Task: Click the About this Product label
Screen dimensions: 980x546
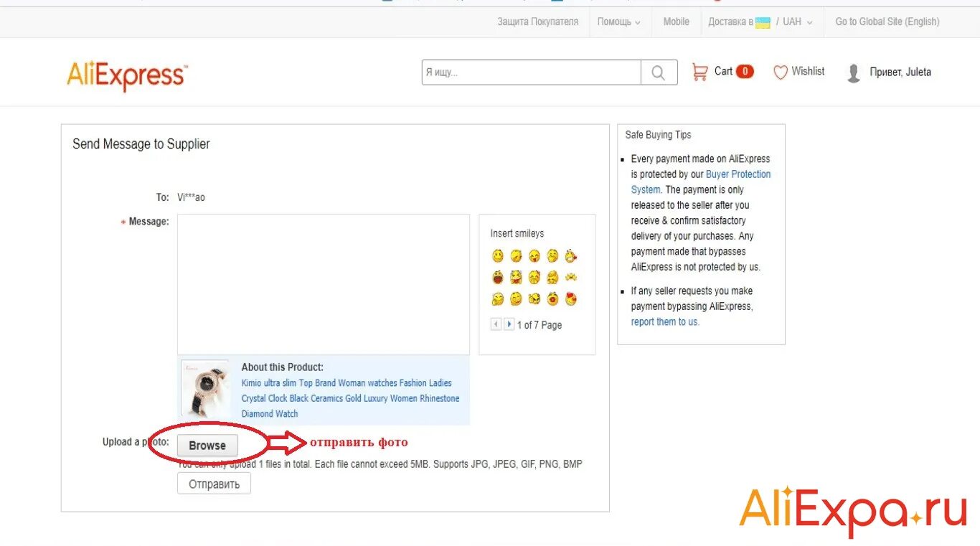Action: [x=282, y=367]
